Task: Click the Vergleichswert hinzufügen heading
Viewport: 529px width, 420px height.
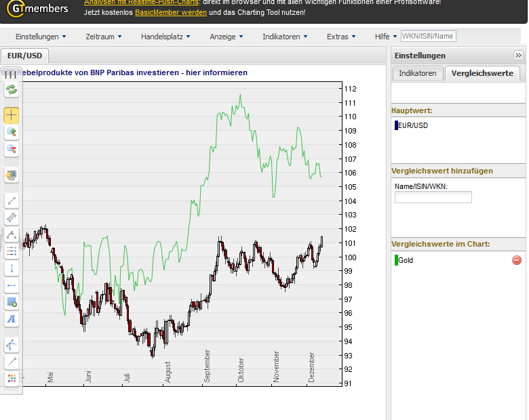Action: (x=442, y=171)
